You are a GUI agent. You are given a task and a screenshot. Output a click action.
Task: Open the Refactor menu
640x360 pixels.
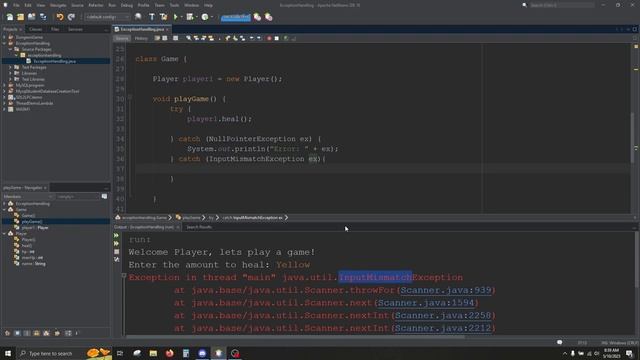coord(96,5)
